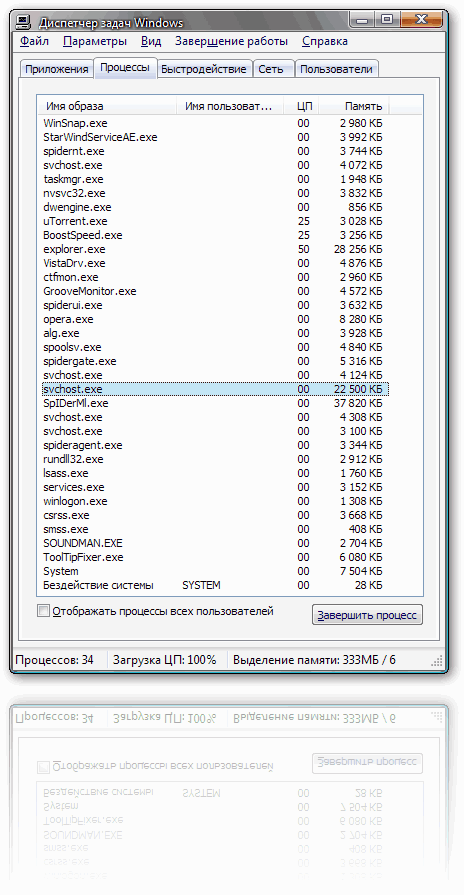Select the spidergate.exe process
This screenshot has height=895, width=464.
(x=216, y=361)
